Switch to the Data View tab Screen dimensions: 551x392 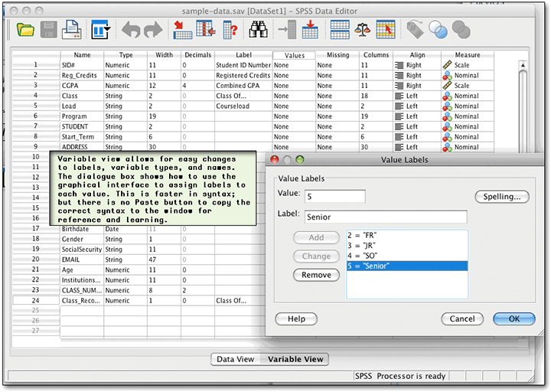pyautogui.click(x=236, y=359)
